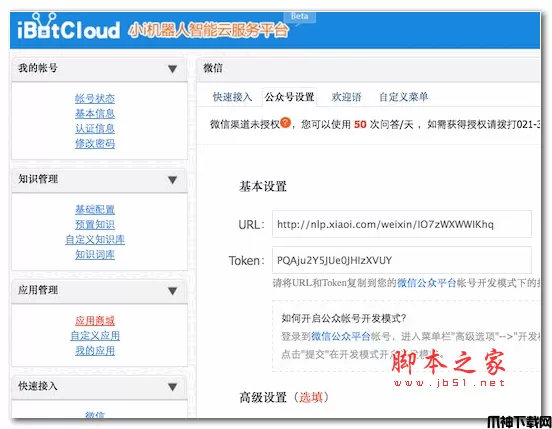The width and height of the screenshot is (552, 429).
Task: Collapse the 知识管理 panel arrow
Action: 172,180
